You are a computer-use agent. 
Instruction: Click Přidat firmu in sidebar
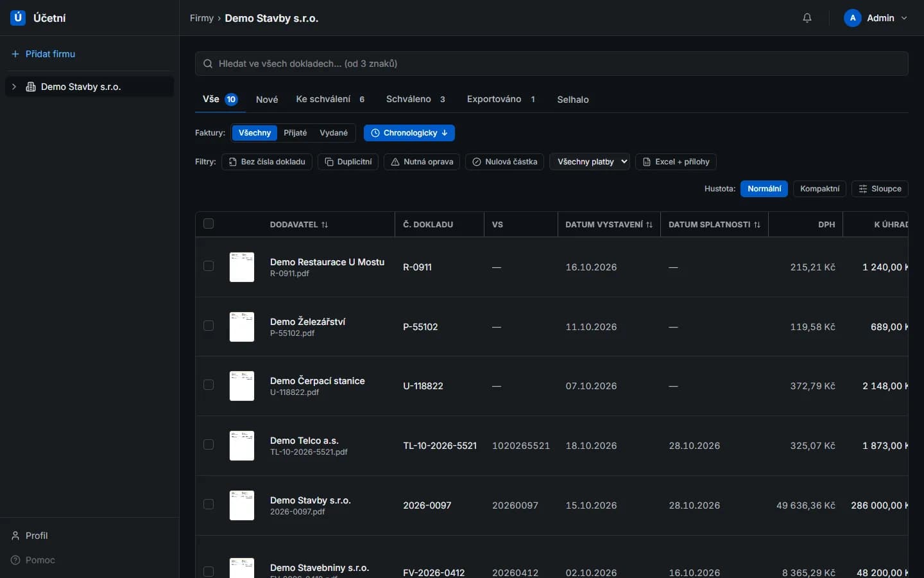pos(44,54)
